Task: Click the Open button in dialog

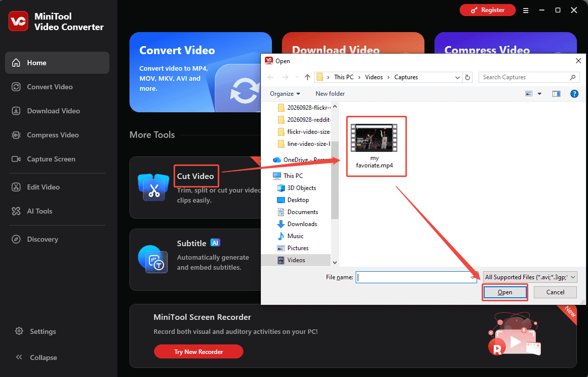Action: coord(505,292)
